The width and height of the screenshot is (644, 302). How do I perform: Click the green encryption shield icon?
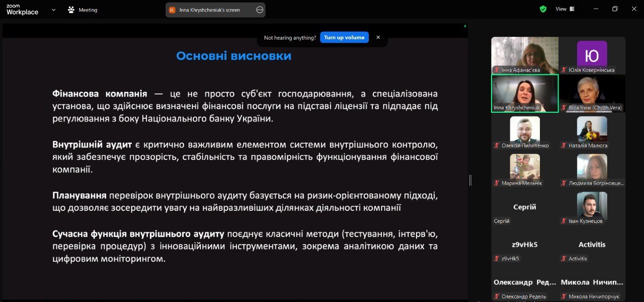[543, 9]
